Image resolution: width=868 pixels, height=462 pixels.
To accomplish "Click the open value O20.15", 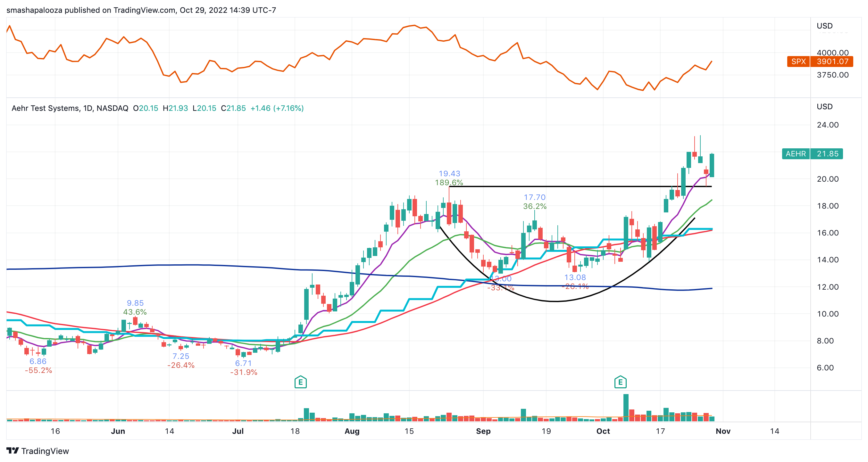I will [x=146, y=108].
